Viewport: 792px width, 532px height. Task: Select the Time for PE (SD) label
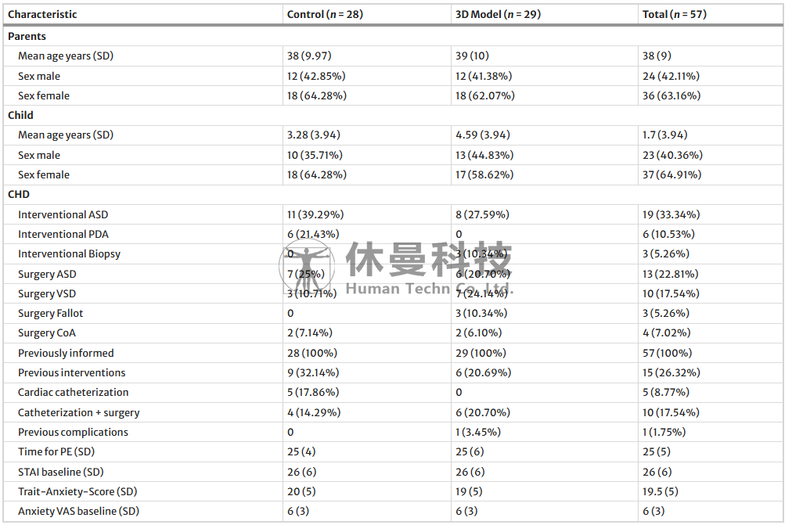(x=56, y=451)
